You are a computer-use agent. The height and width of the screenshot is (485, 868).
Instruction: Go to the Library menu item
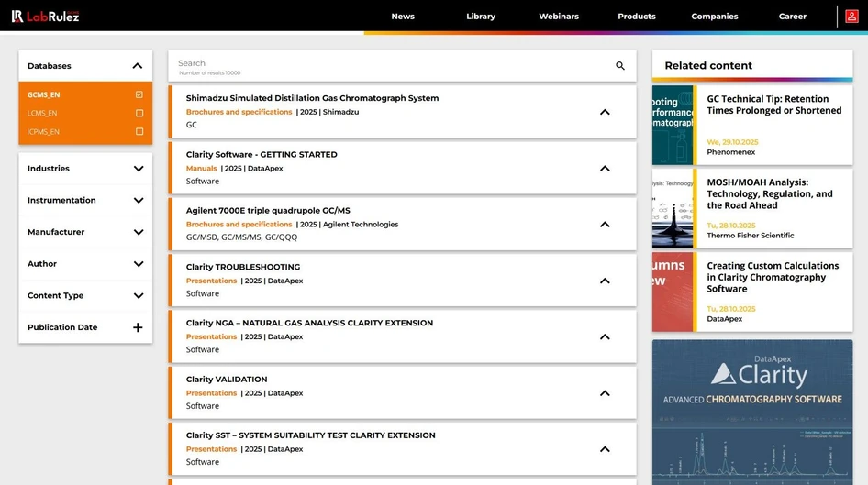pos(480,17)
